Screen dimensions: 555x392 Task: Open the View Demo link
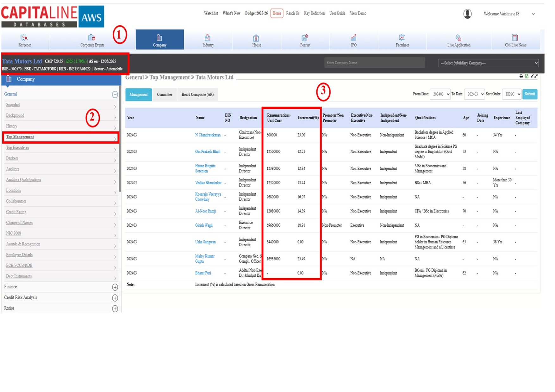358,13
